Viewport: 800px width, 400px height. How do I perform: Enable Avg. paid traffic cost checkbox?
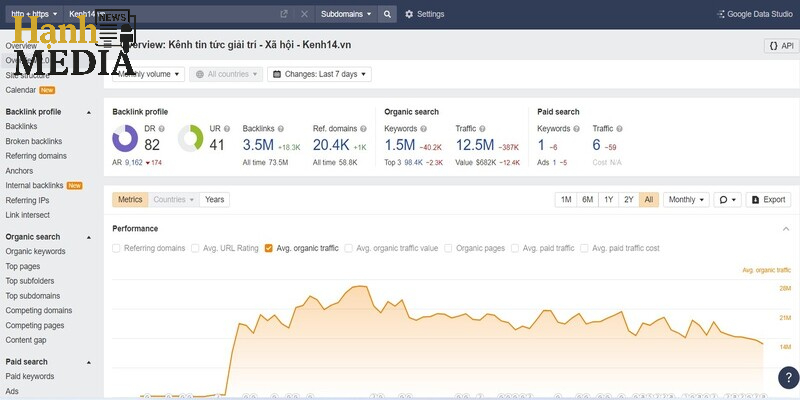[x=584, y=248]
